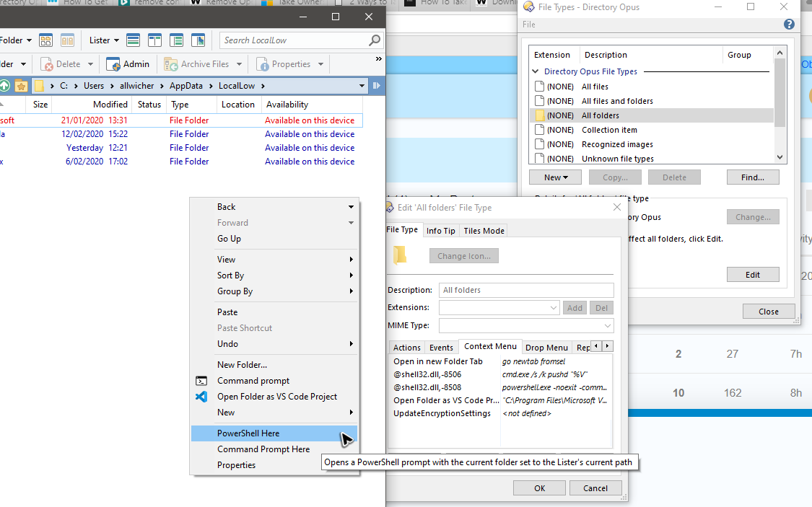Image resolution: width=812 pixels, height=507 pixels.
Task: Click Properties toolbar button
Action: click(x=284, y=64)
